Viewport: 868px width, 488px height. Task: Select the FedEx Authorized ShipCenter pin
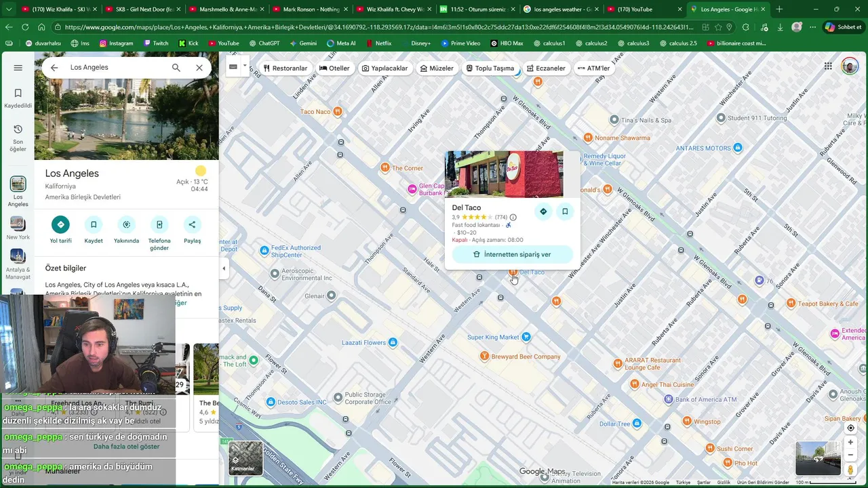[264, 251]
